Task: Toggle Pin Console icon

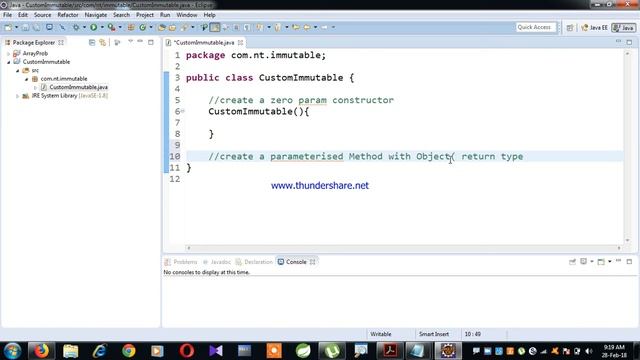Action: tap(572, 262)
